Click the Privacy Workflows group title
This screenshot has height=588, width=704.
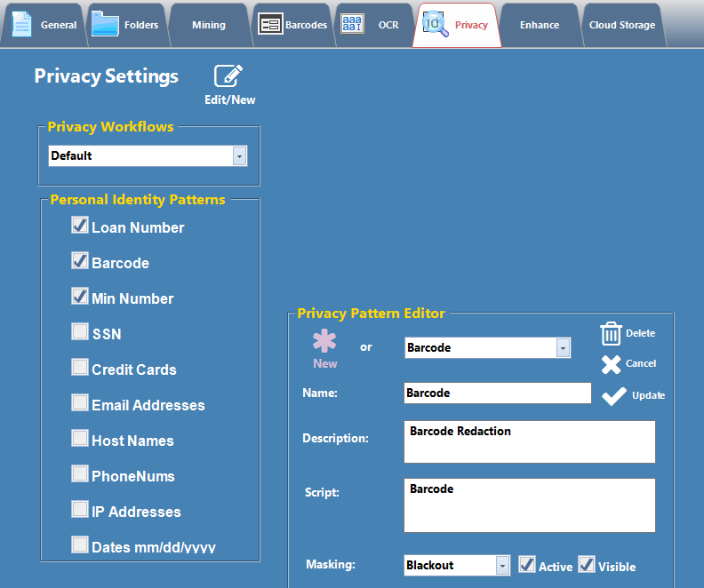pyautogui.click(x=110, y=127)
